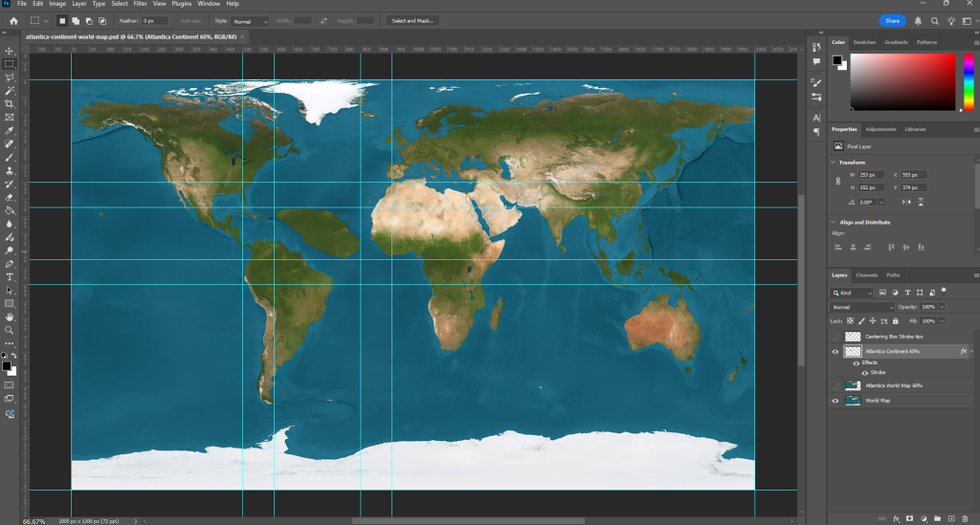Collapse the Align and Distribute section
The width and height of the screenshot is (980, 525).
(x=834, y=222)
